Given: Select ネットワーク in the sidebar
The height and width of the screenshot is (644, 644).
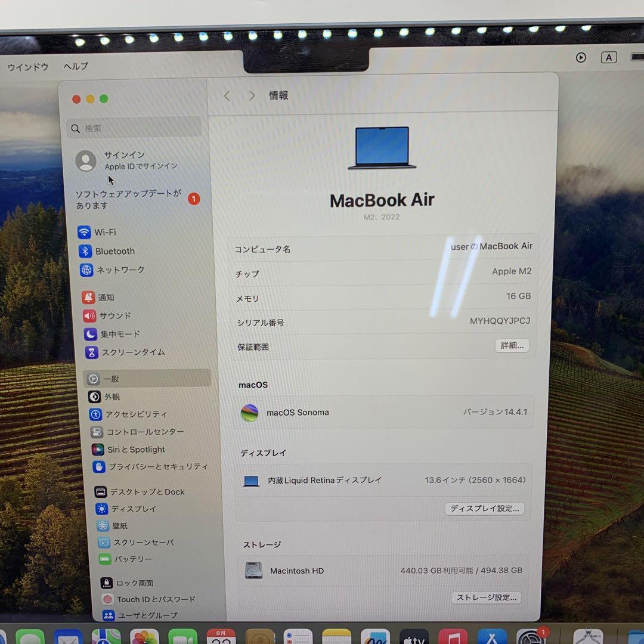Looking at the screenshot, I should point(112,270).
